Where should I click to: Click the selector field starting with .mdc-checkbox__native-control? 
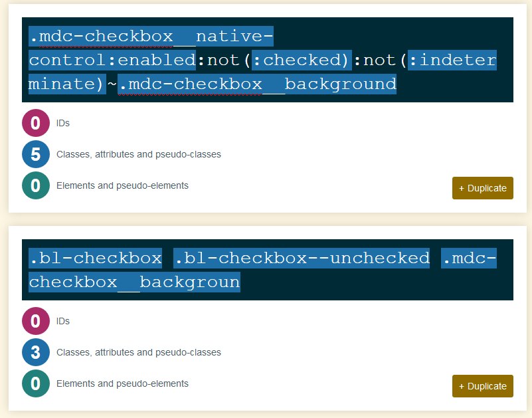pyautogui.click(x=268, y=60)
